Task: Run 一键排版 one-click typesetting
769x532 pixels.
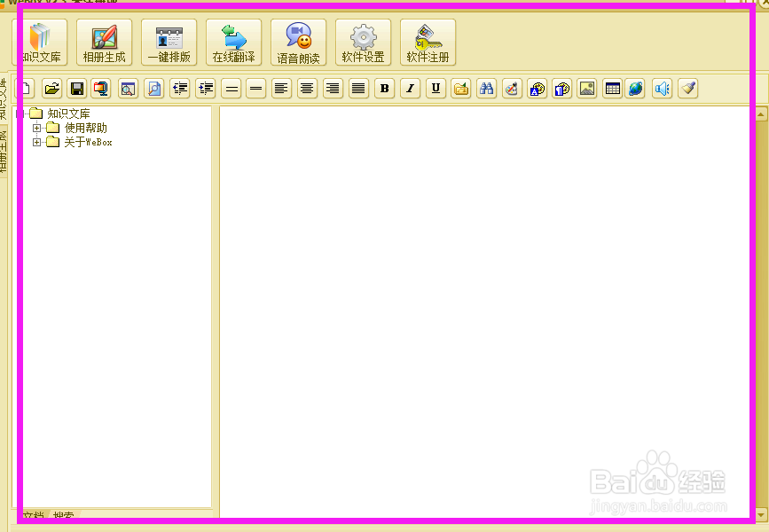Action: pyautogui.click(x=169, y=43)
